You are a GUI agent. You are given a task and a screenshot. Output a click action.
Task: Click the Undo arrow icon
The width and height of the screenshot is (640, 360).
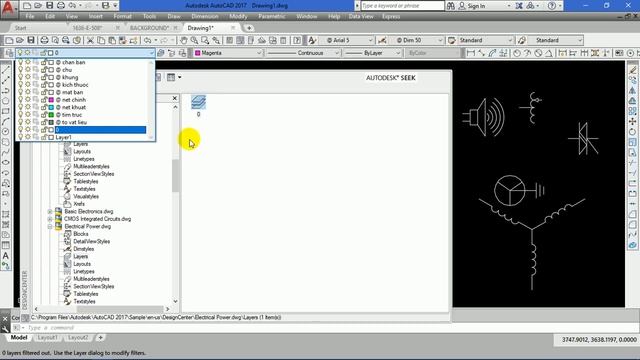tap(147, 40)
